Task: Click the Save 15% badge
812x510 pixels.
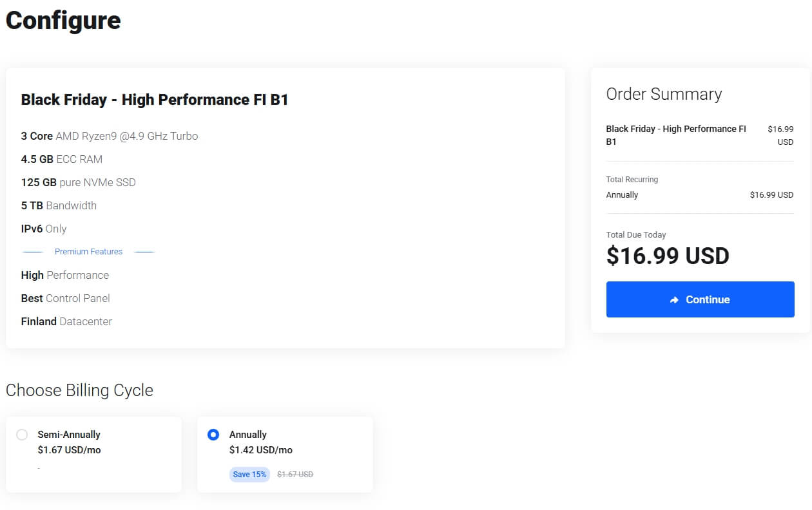Action: click(249, 475)
